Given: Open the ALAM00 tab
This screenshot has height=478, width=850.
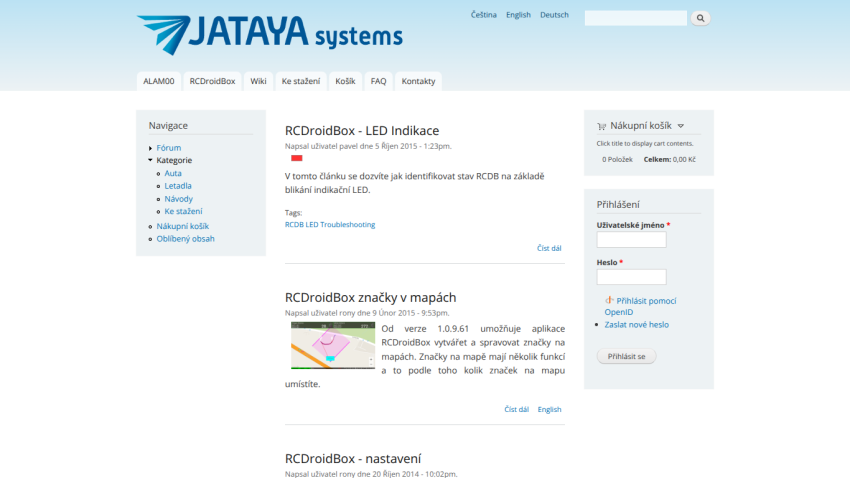Looking at the screenshot, I should tap(158, 81).
